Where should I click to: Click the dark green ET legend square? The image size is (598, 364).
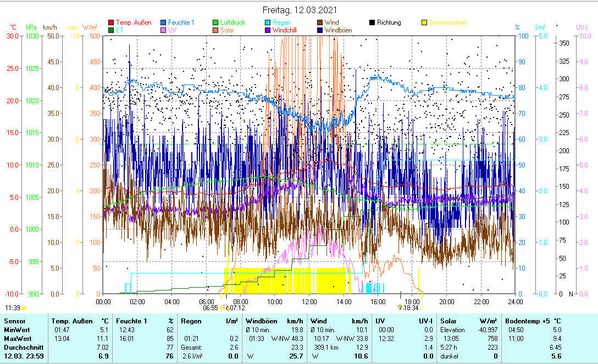111,30
